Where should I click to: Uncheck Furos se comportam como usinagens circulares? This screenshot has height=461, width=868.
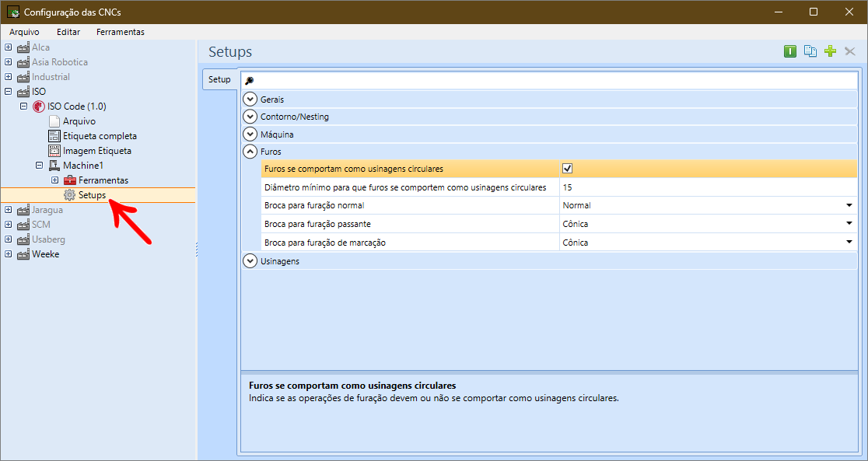coord(567,169)
